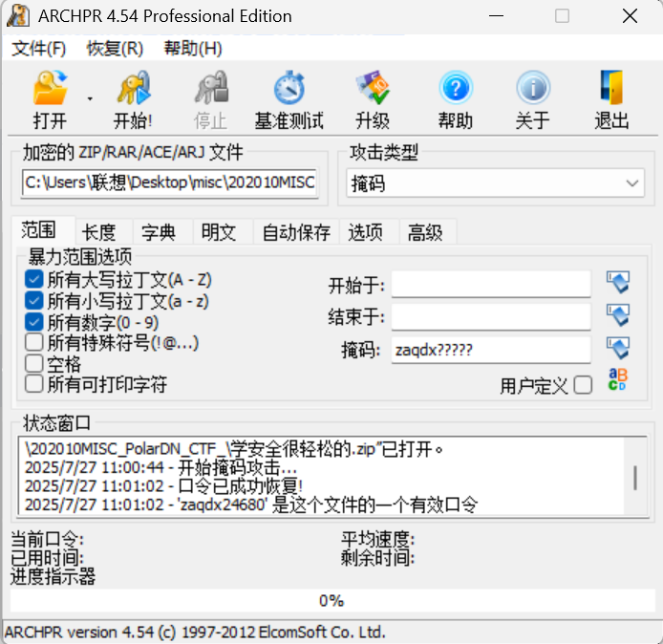Click the 当前口令 label
Image resolution: width=663 pixels, height=644 pixels.
click(x=47, y=539)
